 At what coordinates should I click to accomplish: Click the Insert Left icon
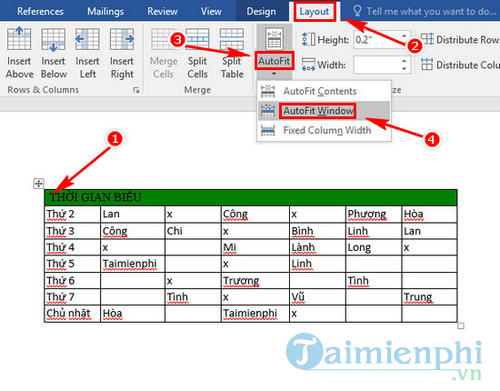87,39
